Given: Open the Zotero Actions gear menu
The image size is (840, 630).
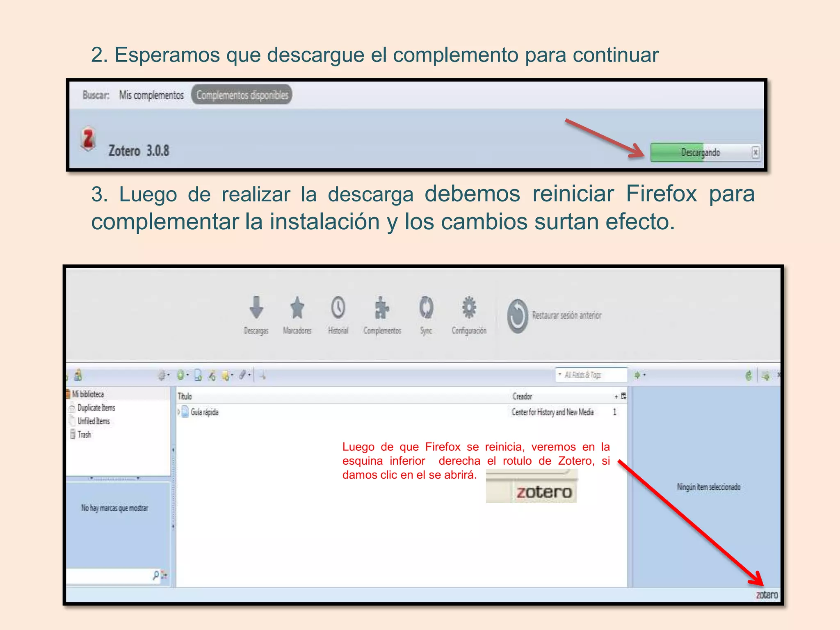Looking at the screenshot, I should [164, 375].
